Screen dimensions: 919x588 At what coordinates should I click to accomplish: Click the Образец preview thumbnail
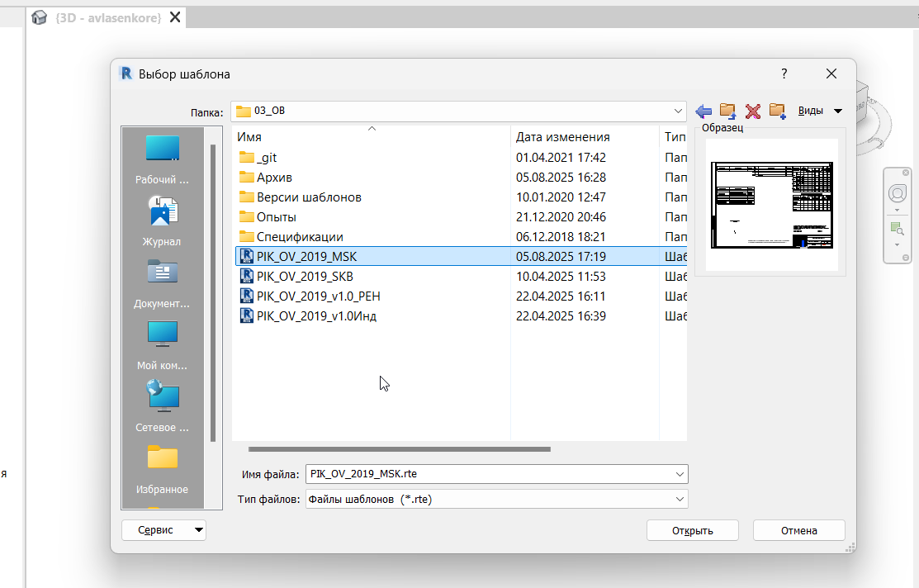[x=772, y=205]
